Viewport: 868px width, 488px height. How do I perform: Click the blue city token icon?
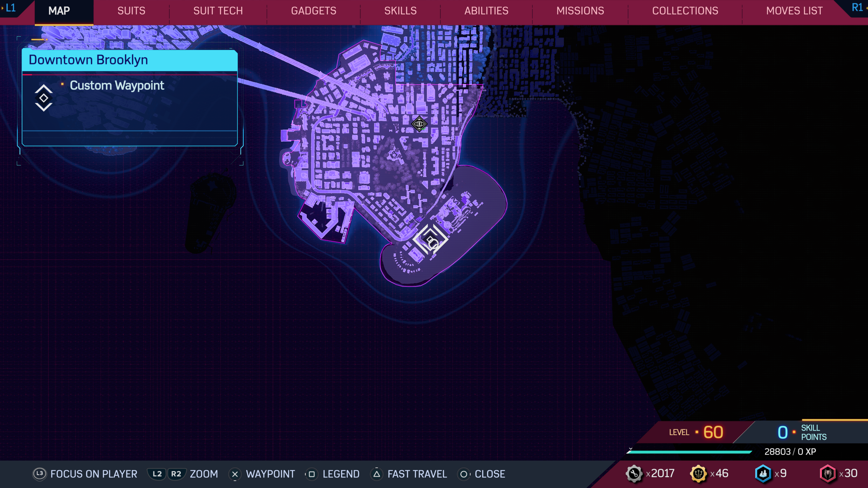click(763, 474)
